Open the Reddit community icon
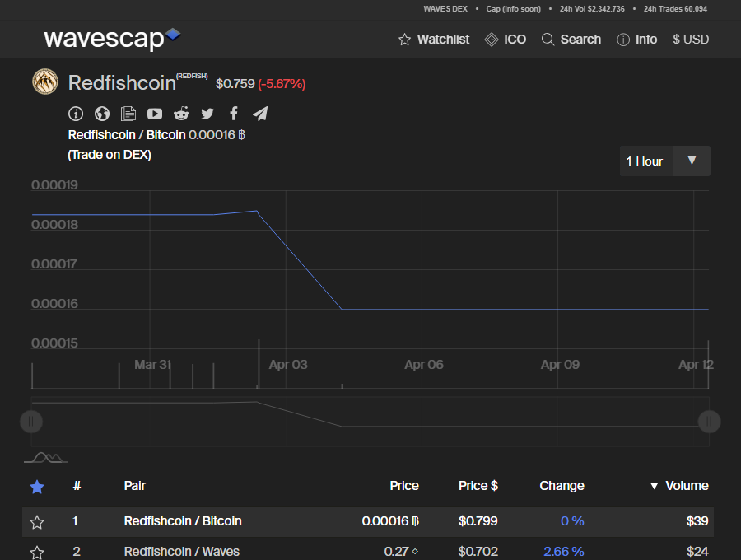Screen dimensions: 741x560 point(181,114)
